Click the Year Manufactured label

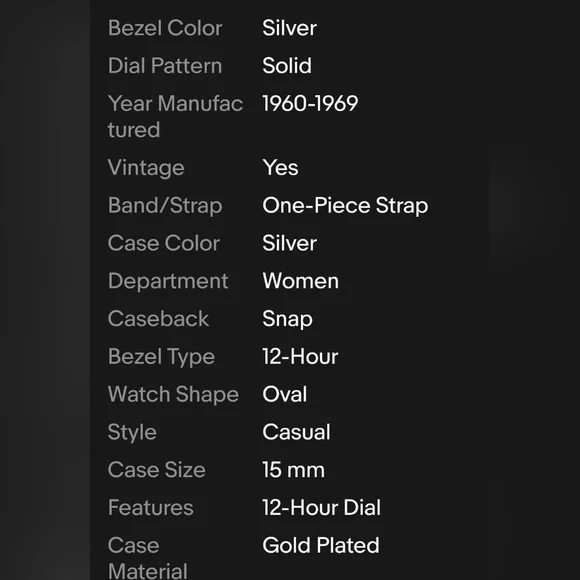[175, 117]
